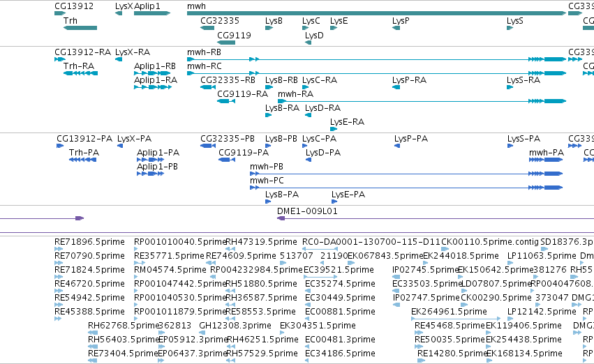
Task: Select the LysD gene label
Action: 314,35
